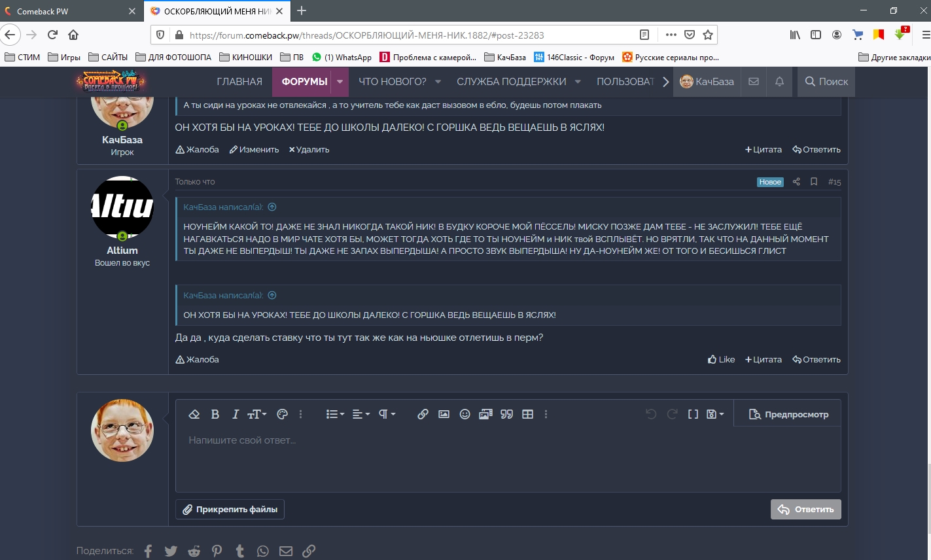Click the insert link icon
Screen dimensions: 931x560
tap(423, 414)
